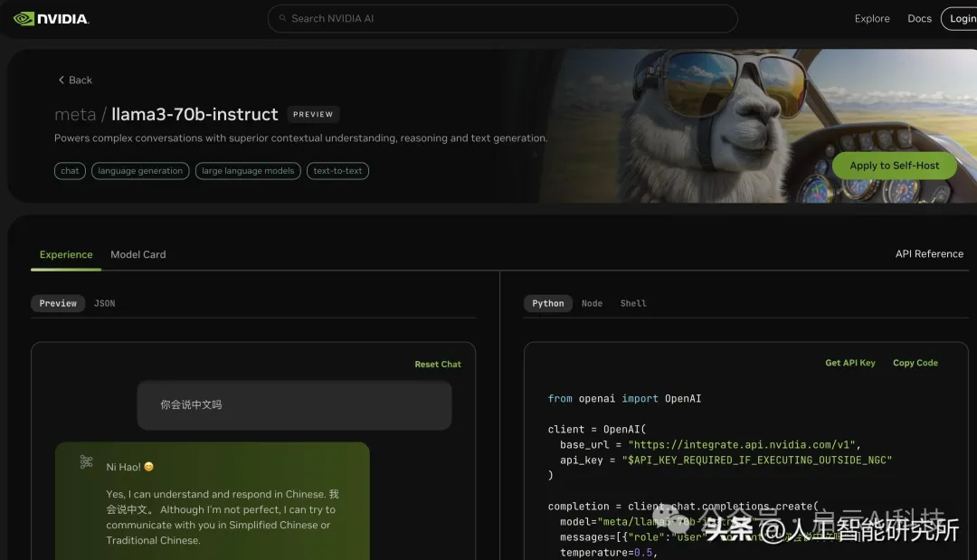Switch to the Experience tab

point(66,255)
